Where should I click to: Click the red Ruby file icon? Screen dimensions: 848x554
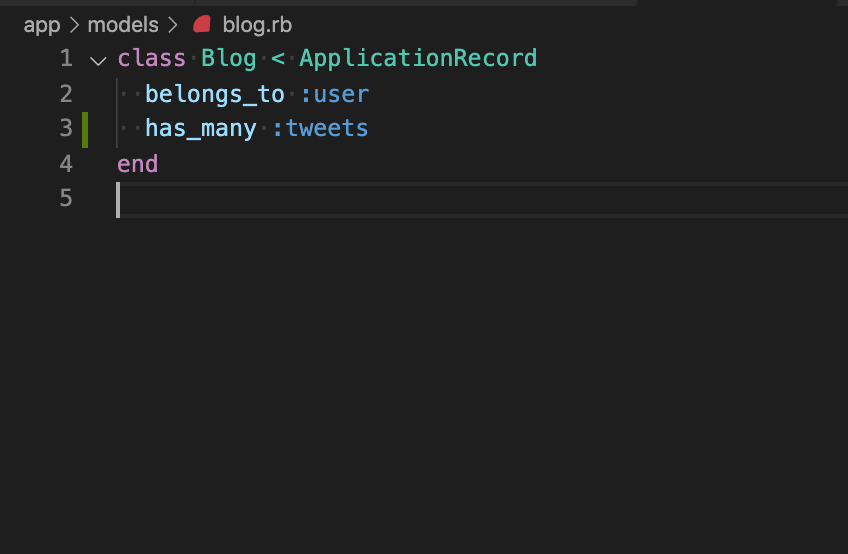[x=202, y=24]
